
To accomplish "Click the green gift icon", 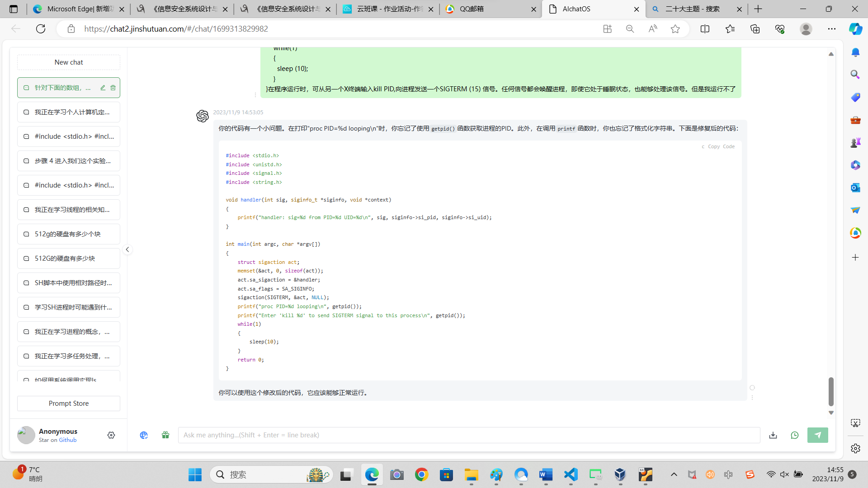I will (165, 435).
